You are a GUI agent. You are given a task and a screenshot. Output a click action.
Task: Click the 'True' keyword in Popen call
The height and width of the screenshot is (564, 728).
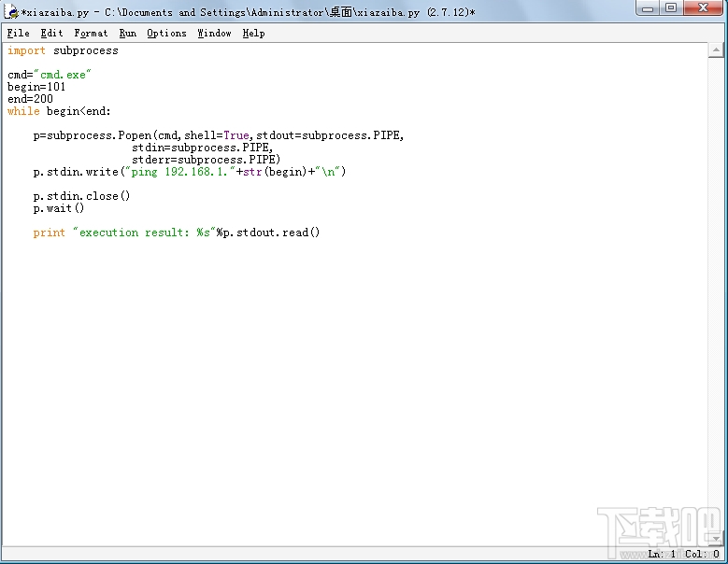tap(236, 135)
